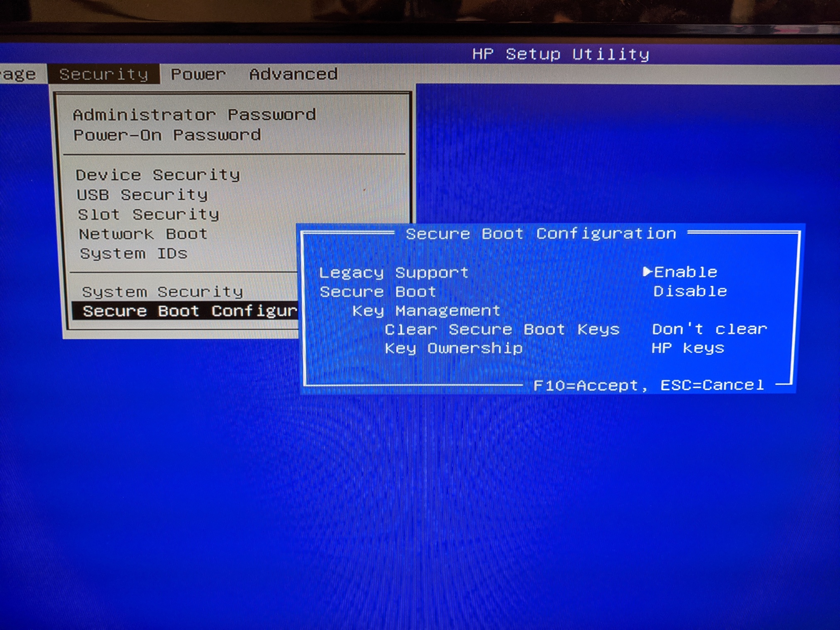Click the Secure Boot Configuration dialog title
The image size is (840, 630).
pyautogui.click(x=541, y=234)
